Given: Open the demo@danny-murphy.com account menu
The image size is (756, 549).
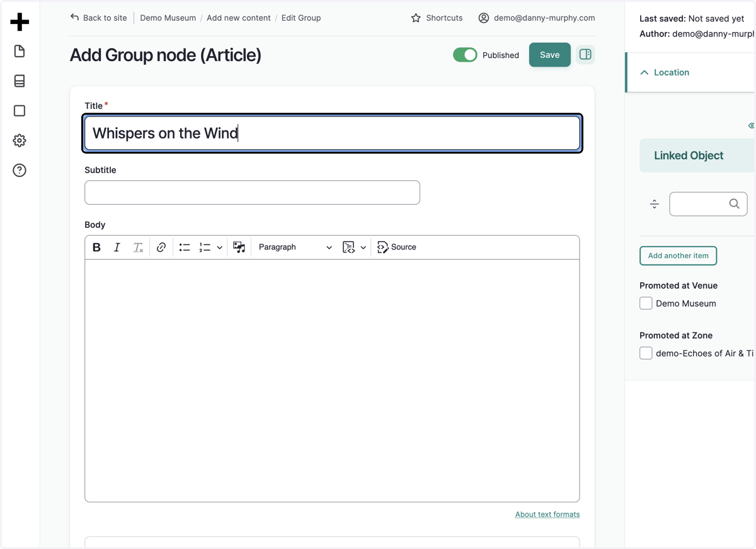Looking at the screenshot, I should click(537, 18).
